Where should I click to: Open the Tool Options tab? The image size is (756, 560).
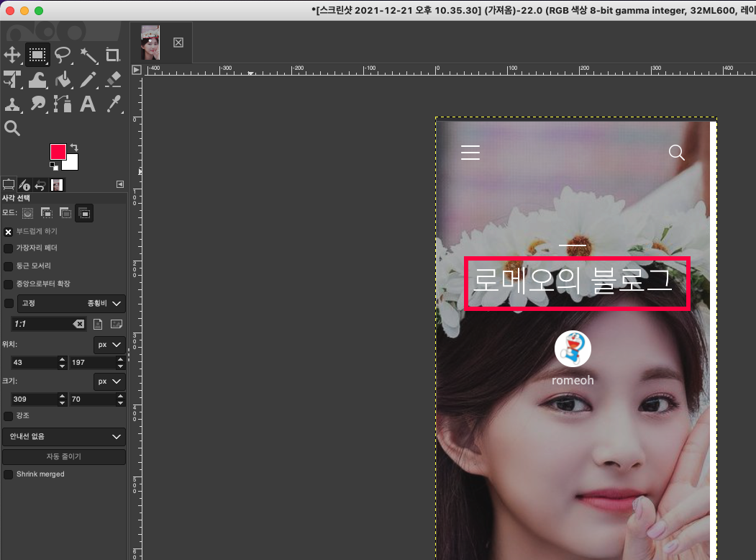pos(9,185)
